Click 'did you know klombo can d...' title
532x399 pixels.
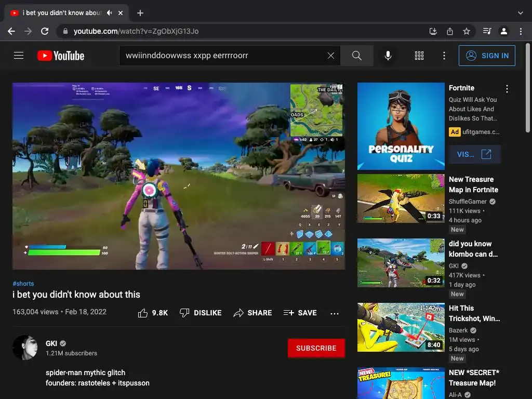[x=473, y=249]
